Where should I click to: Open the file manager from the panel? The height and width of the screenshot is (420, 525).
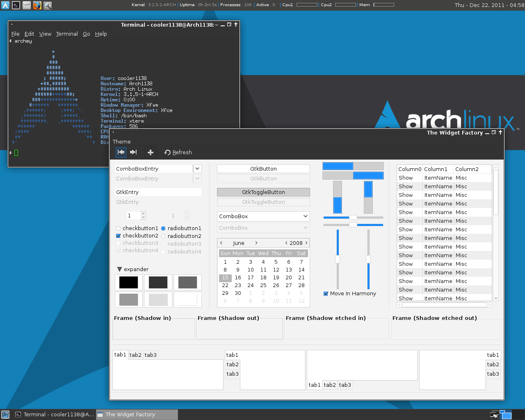click(x=26, y=5)
